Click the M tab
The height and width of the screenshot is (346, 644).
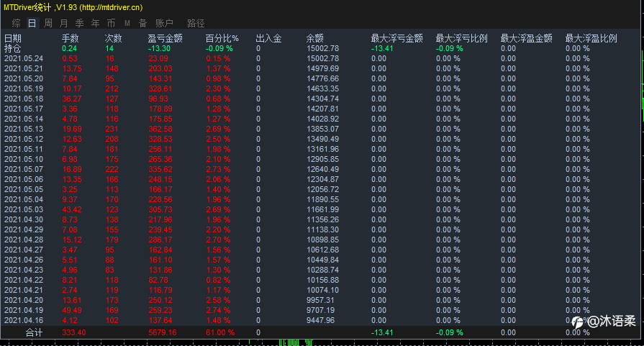pyautogui.click(x=127, y=24)
